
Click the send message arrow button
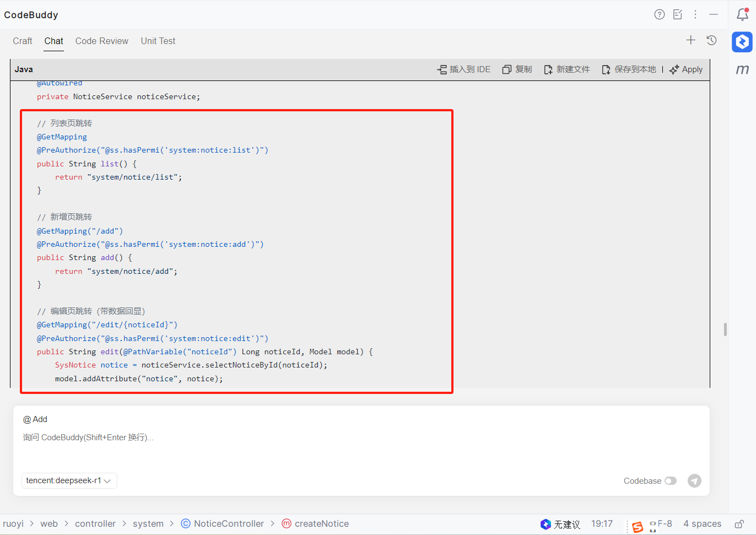(694, 481)
